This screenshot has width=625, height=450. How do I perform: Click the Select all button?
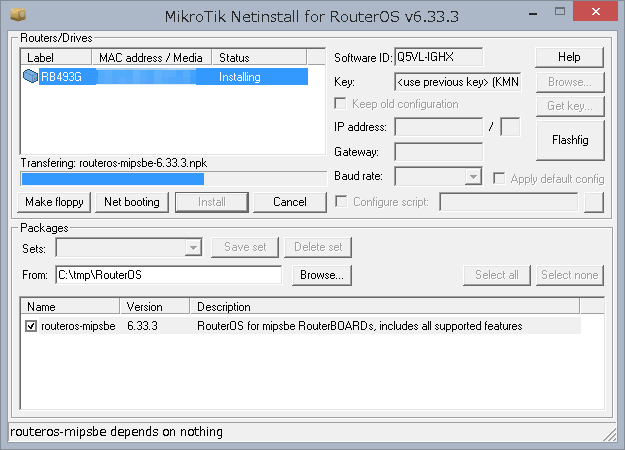(x=497, y=275)
